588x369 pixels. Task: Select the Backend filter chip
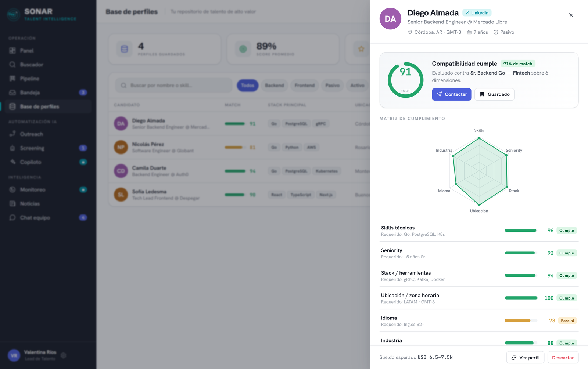(275, 85)
